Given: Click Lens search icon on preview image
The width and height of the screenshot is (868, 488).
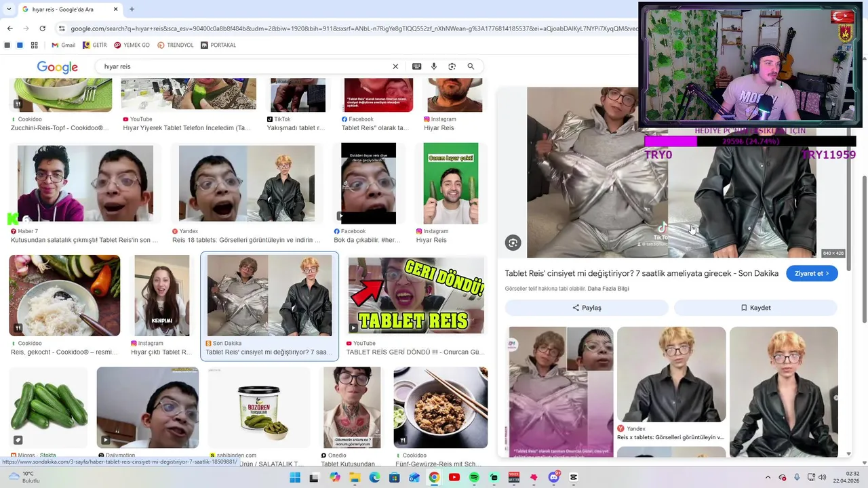Looking at the screenshot, I should tap(513, 243).
